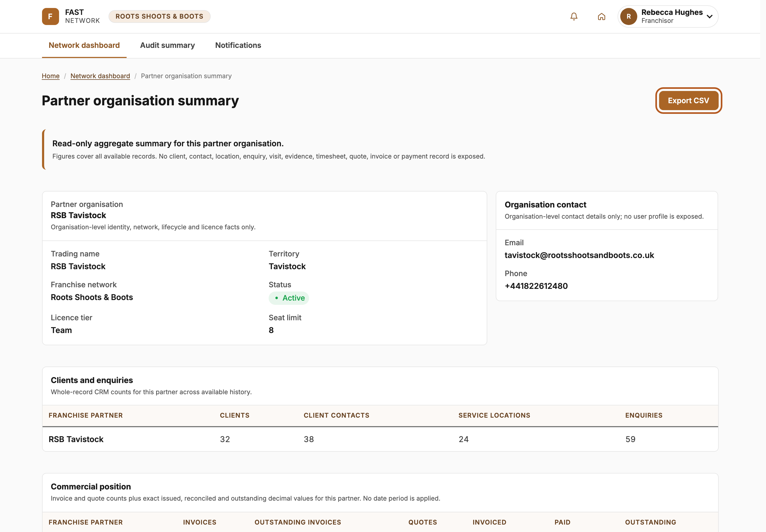Click the Outstanding Invoices column header
The width and height of the screenshot is (766, 532).
(298, 522)
